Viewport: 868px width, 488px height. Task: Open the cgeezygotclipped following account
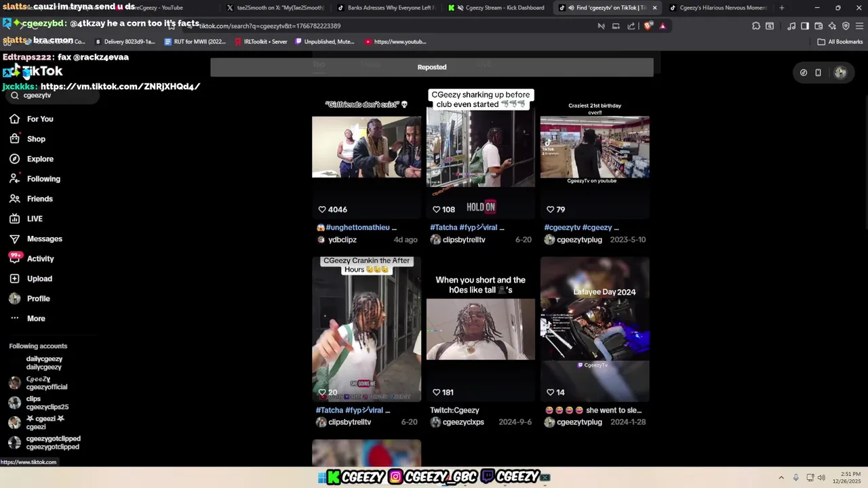(45, 443)
